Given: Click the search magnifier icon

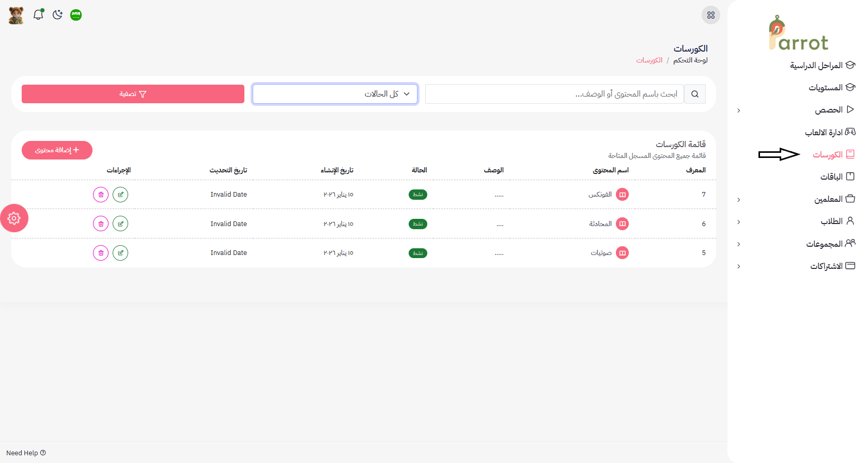Looking at the screenshot, I should tap(694, 94).
